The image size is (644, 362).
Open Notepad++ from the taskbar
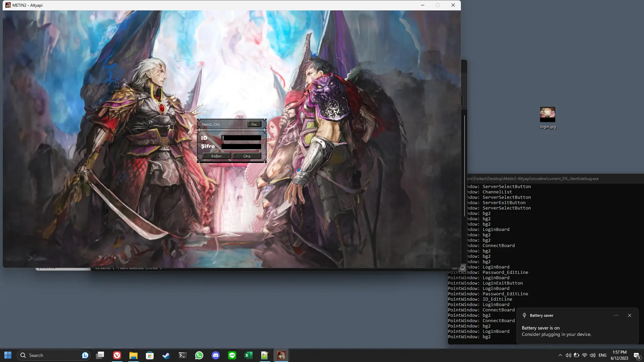(x=265, y=355)
